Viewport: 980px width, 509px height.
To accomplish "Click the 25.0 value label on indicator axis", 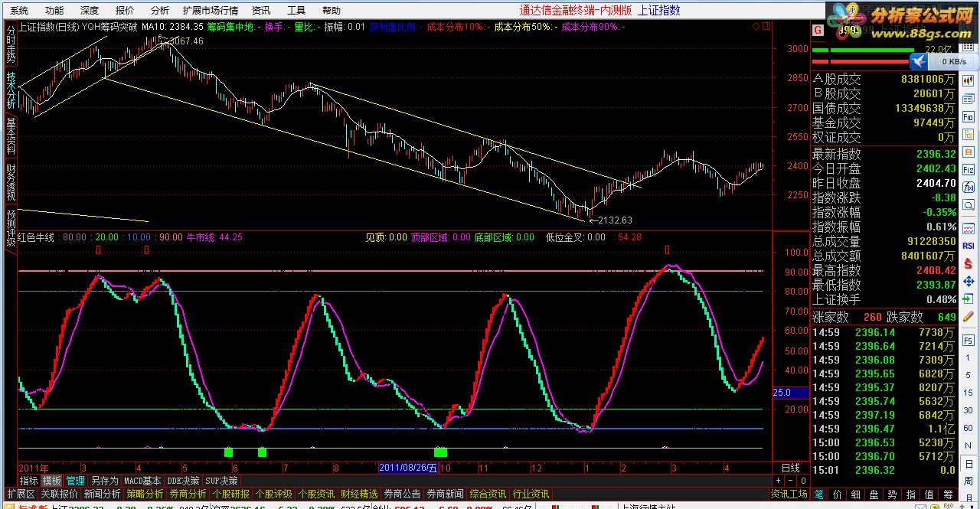I will point(791,393).
